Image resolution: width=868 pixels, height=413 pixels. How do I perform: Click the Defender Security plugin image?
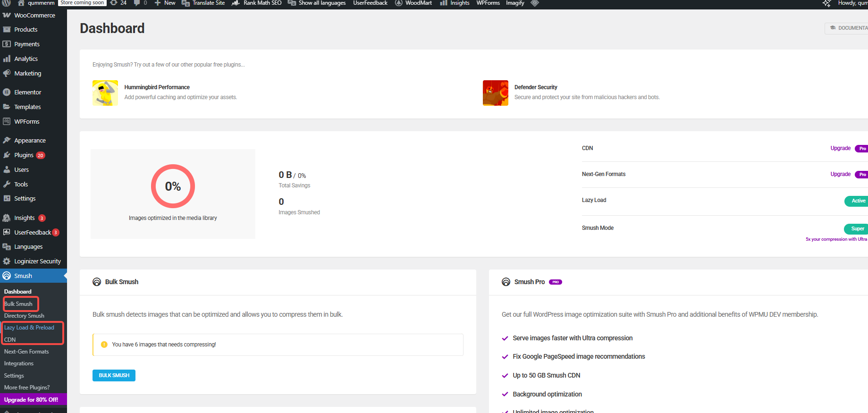[x=495, y=93]
